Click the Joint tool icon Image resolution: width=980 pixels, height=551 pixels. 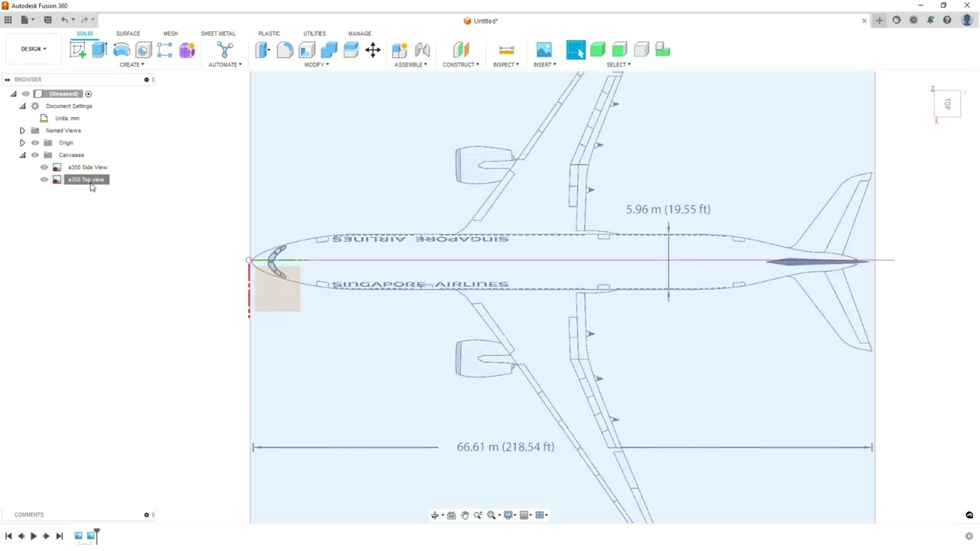(422, 50)
